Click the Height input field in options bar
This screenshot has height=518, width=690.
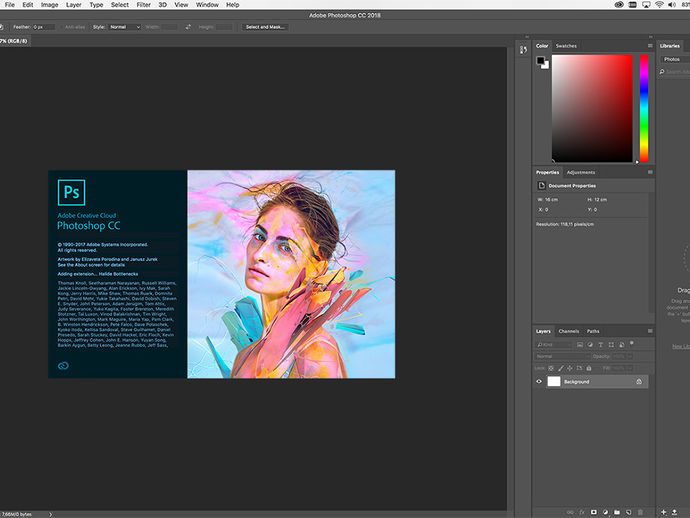coord(224,27)
